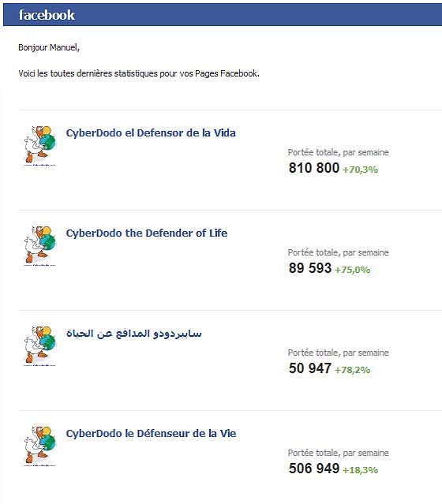
Task: Click the French page's CyberDodo avatar
Action: 40,446
